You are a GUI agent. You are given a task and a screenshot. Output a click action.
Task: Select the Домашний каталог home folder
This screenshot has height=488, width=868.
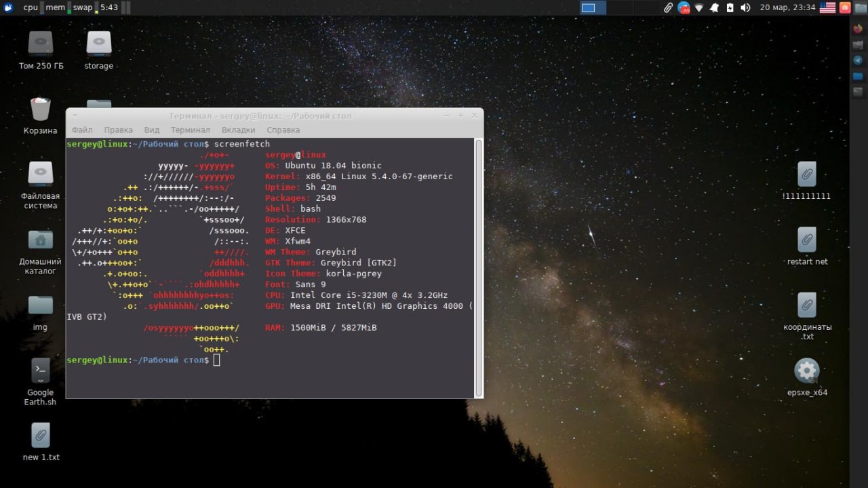coord(41,251)
